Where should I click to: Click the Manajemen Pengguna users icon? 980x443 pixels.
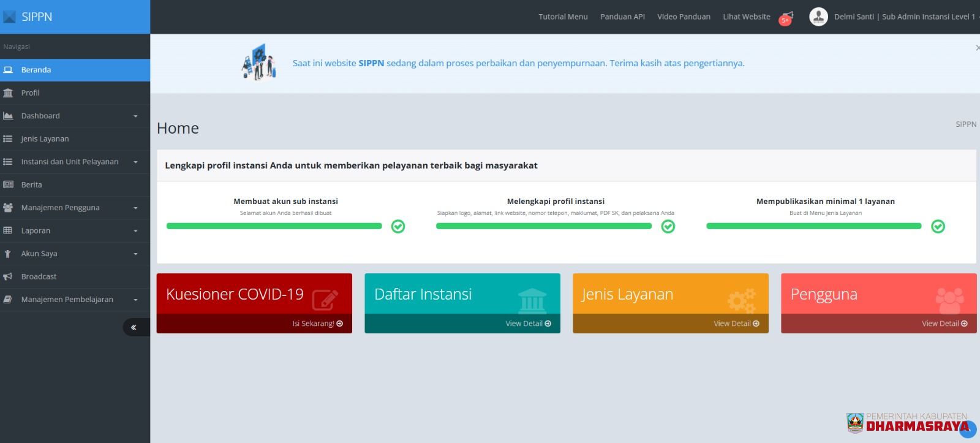8,208
